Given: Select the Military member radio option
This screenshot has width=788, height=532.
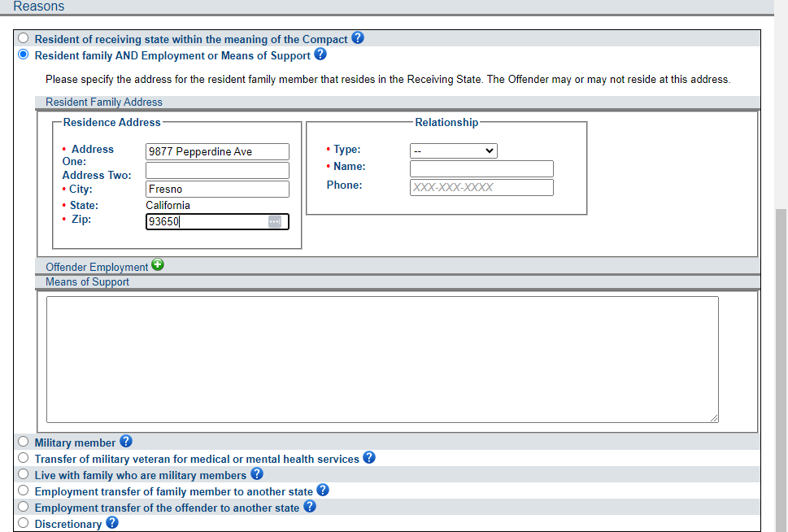Looking at the screenshot, I should (x=23, y=442).
